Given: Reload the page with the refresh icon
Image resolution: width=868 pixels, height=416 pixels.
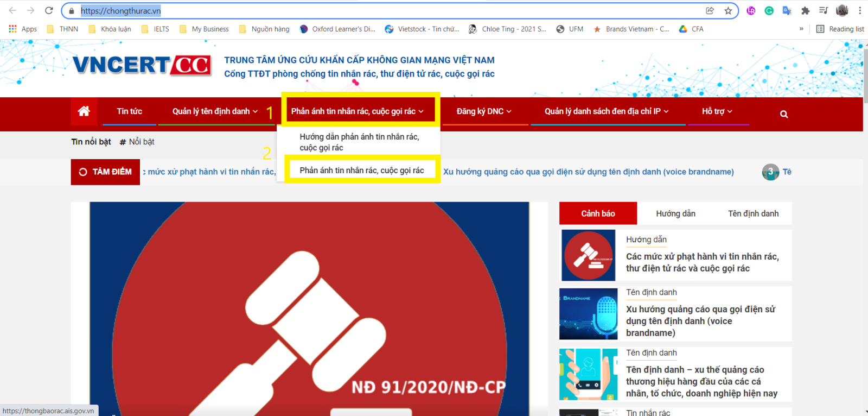Looking at the screenshot, I should (x=49, y=10).
